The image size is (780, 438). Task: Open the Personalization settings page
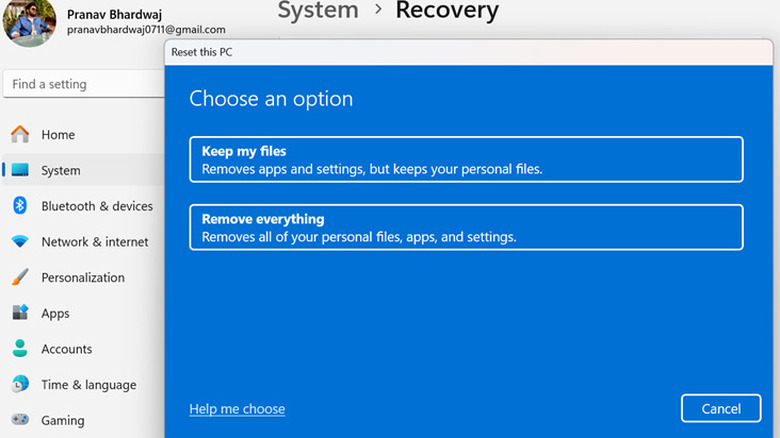click(83, 278)
